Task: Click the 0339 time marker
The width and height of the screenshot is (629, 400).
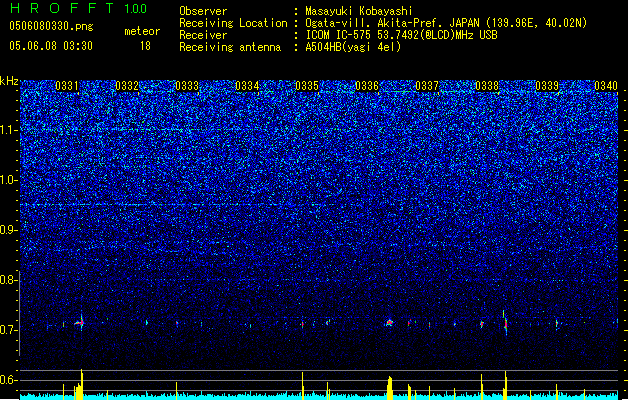Action: click(547, 86)
